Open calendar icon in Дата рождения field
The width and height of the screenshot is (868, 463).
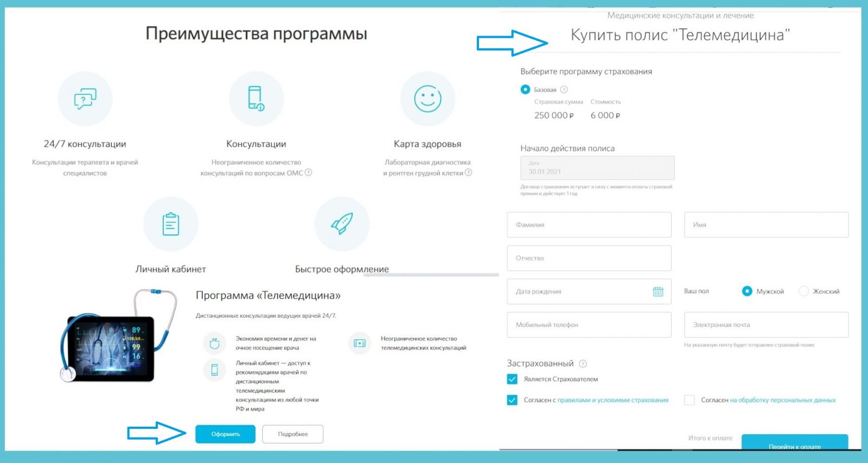pos(658,292)
